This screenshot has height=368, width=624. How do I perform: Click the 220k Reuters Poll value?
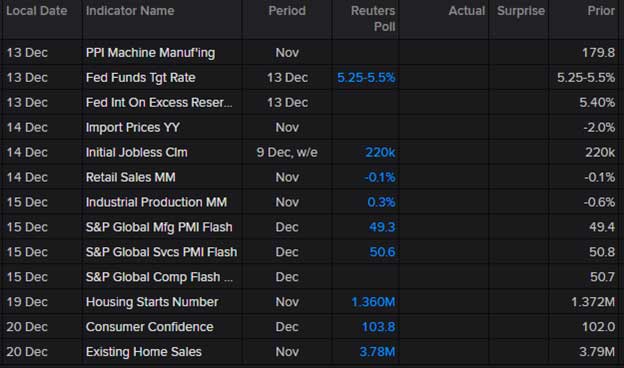380,152
